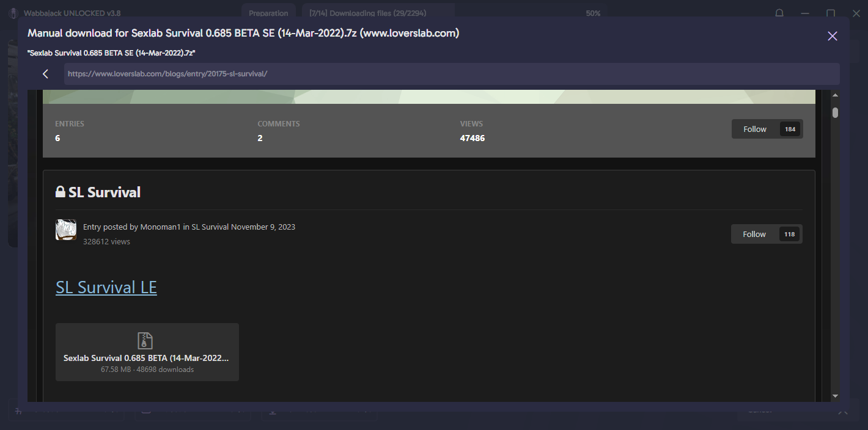Click the loverslab URL address field

tap(452, 74)
